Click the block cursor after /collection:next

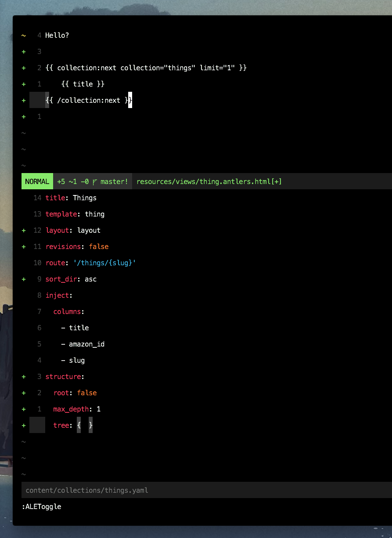[129, 100]
